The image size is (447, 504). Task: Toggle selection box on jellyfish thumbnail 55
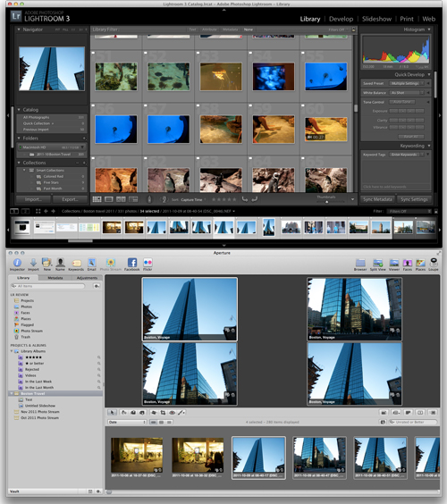point(302,53)
